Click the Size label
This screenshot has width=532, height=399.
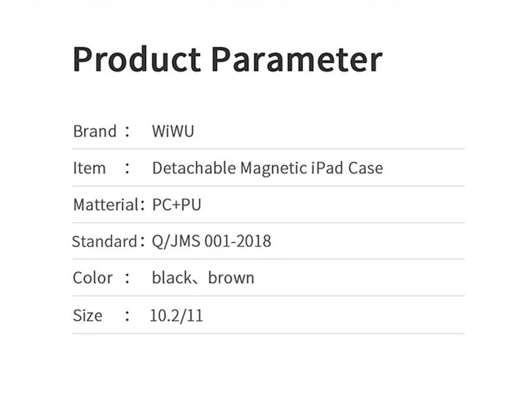click(x=87, y=316)
